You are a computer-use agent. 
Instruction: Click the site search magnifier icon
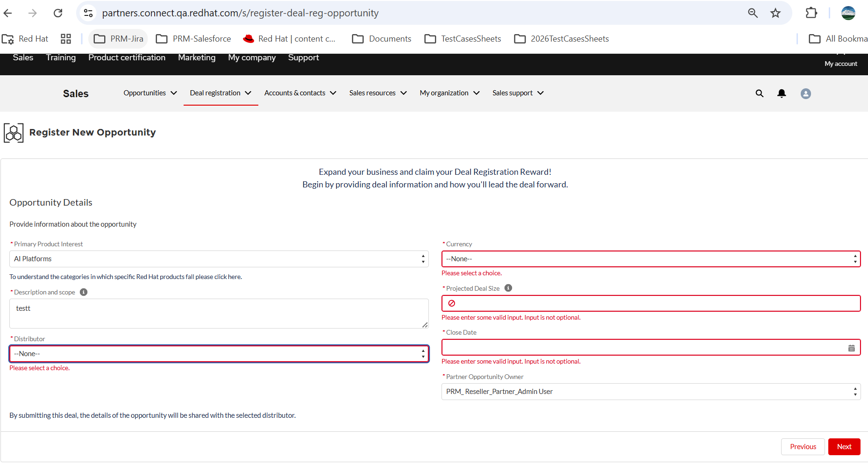point(760,93)
